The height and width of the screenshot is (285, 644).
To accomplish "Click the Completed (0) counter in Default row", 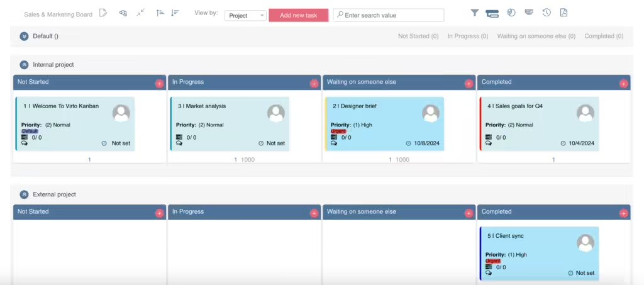I will (604, 36).
